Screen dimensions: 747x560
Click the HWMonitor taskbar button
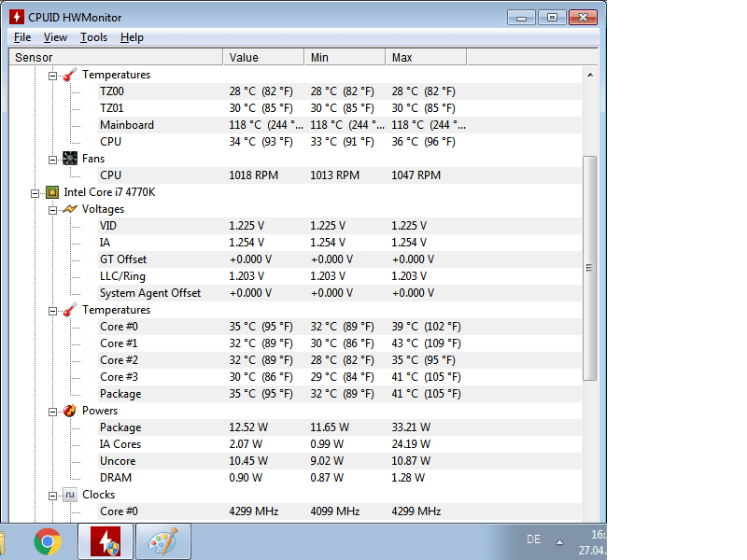click(106, 541)
